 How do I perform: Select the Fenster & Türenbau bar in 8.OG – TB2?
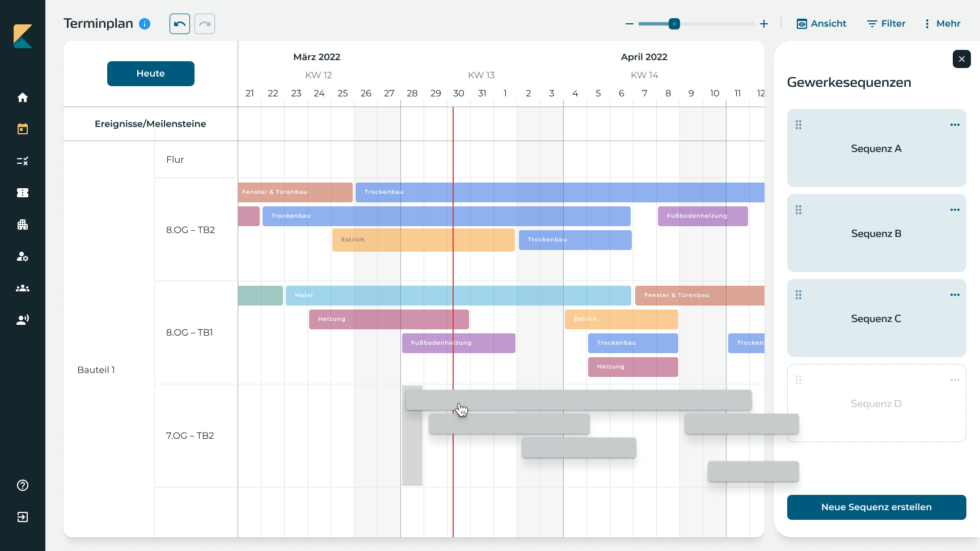pos(295,192)
